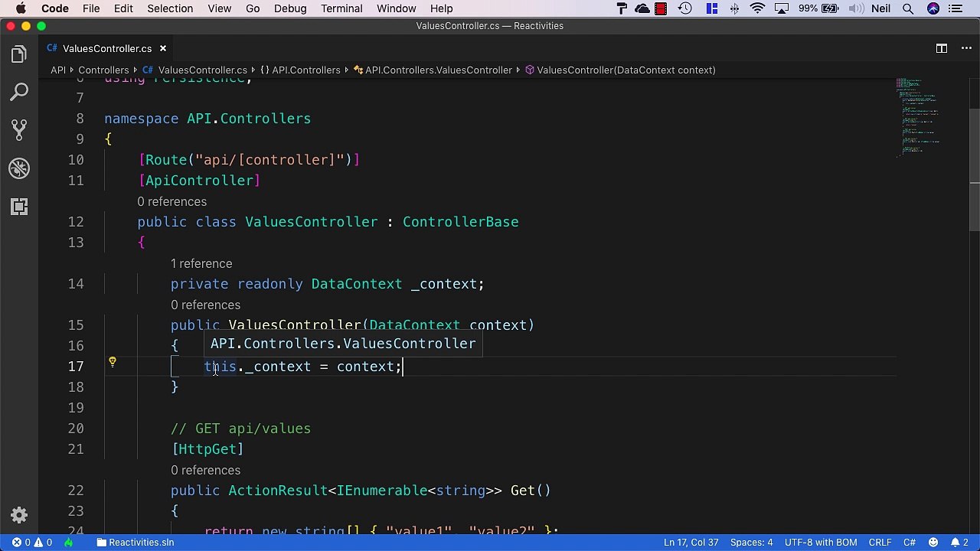980x551 pixels.
Task: Click the user name Neil in menu bar
Action: [880, 8]
